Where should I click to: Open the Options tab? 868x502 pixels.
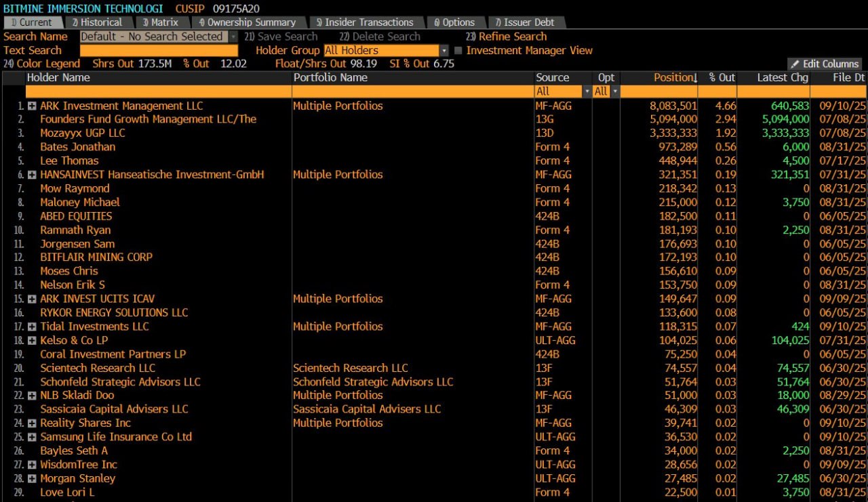point(454,22)
